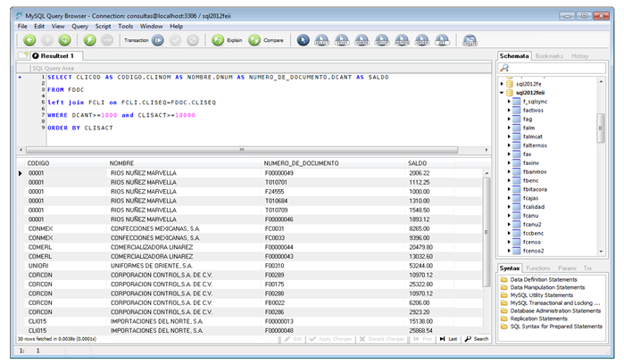Run the query with the lightning Execute button
Screen dimensions: 624x364
(x=89, y=40)
